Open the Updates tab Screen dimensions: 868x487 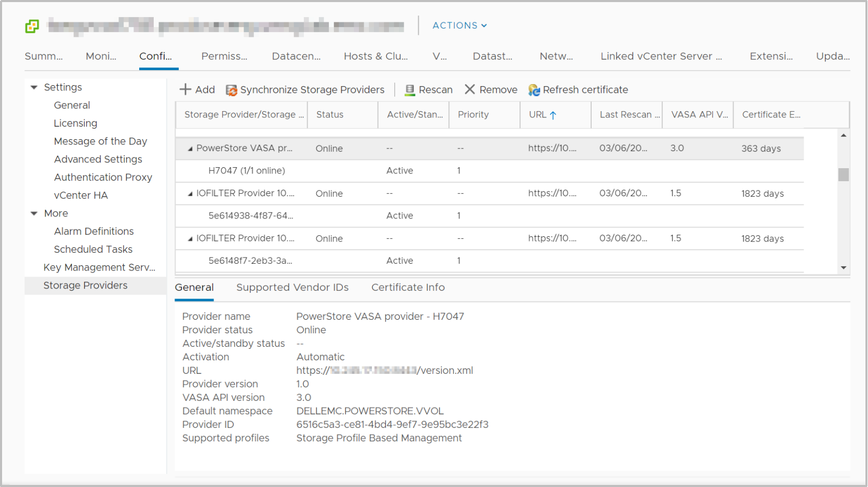click(833, 56)
